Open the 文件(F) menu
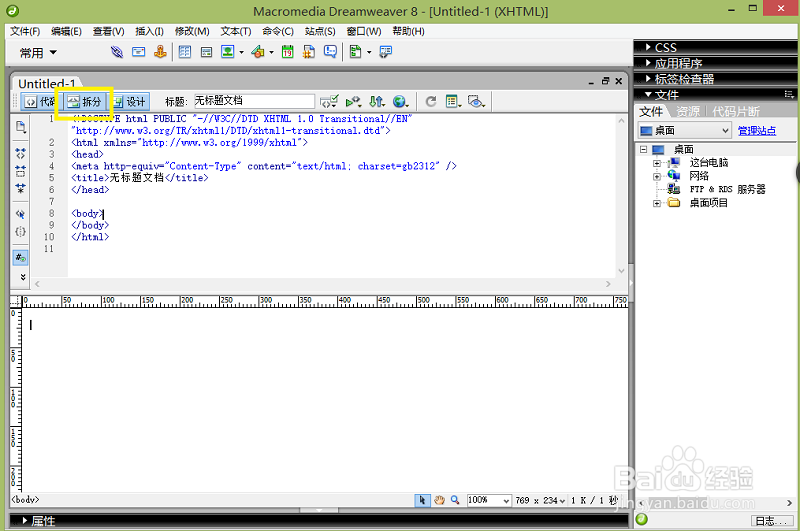This screenshot has width=800, height=531. pyautogui.click(x=25, y=31)
